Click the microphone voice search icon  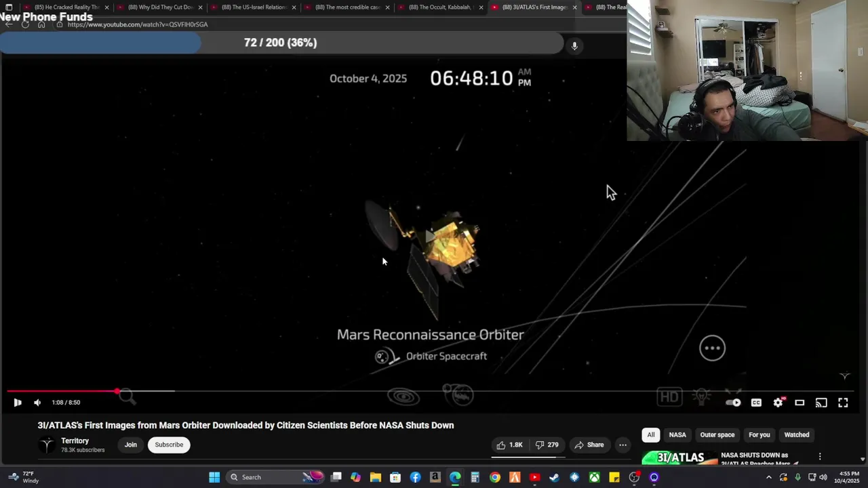[x=574, y=45]
